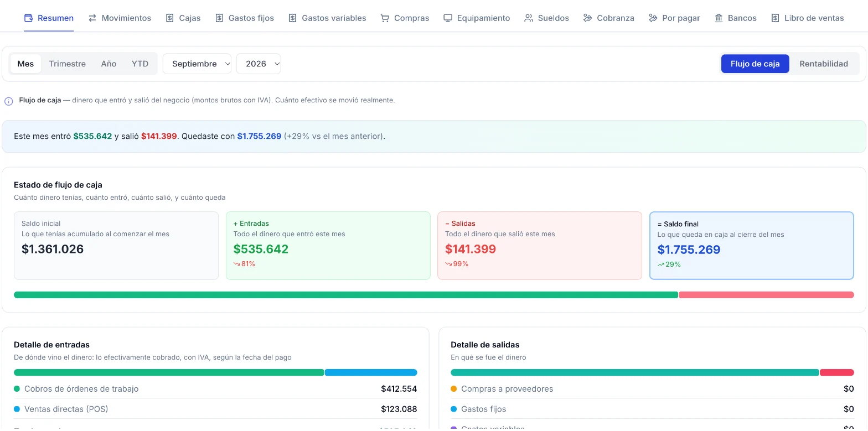
Task: Open the Libro de ventas tab
Action: [x=807, y=18]
